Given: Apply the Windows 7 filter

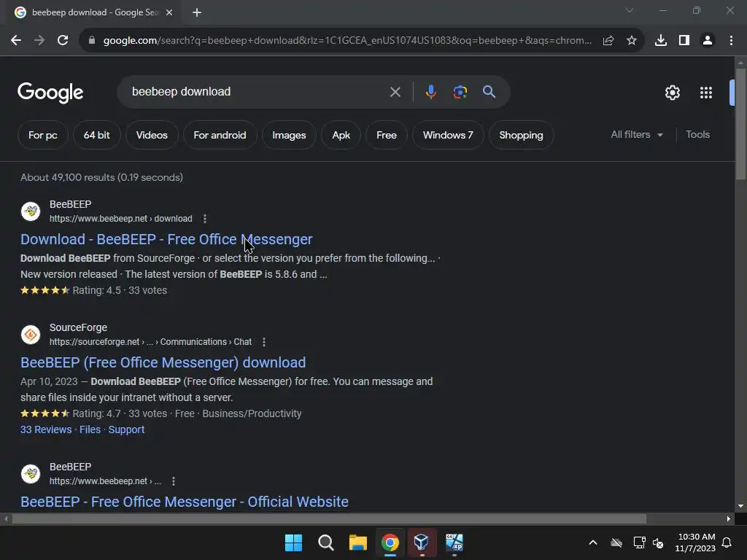Looking at the screenshot, I should click(x=448, y=135).
